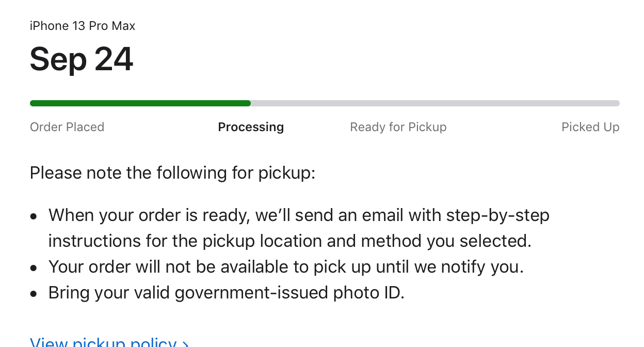Click the Sep 24 date heading
Viewport: 644px width, 347px height.
click(82, 59)
